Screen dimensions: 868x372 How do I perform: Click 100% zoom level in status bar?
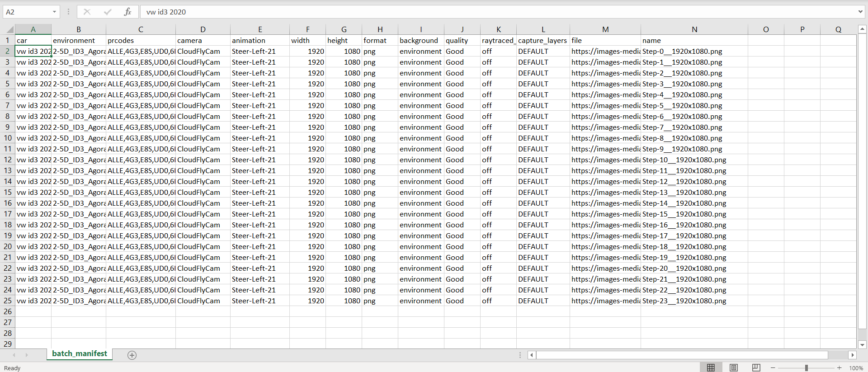(856, 368)
